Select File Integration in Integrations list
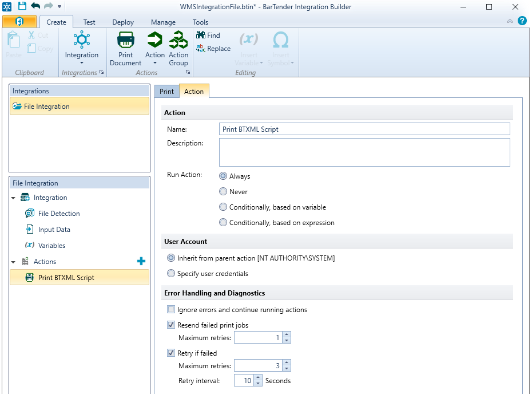 point(80,107)
